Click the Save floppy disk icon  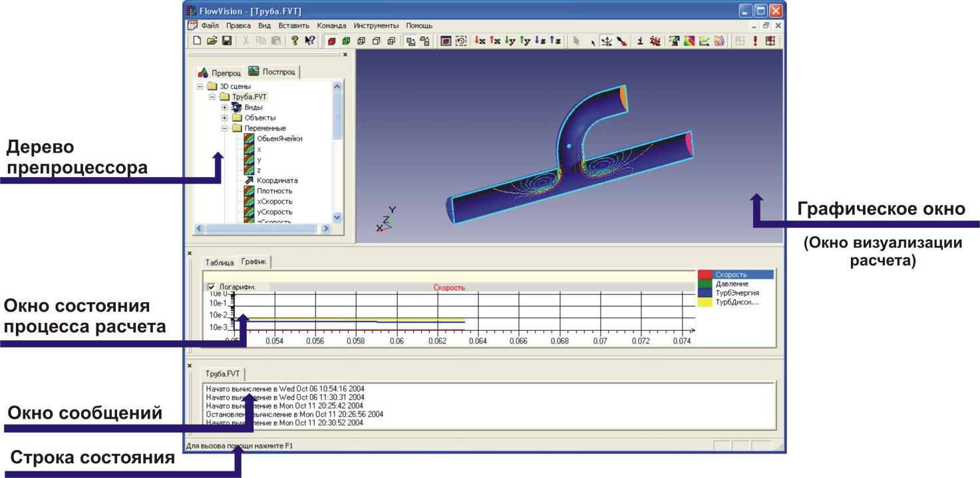pyautogui.click(x=227, y=41)
